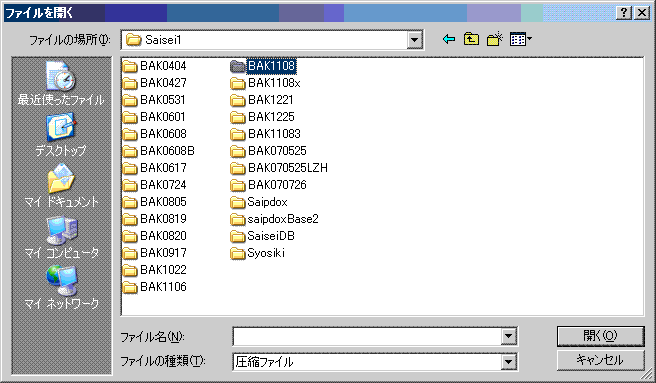Viewport: 656px width, 383px height.
Task: Select the BAK0820 folder icon
Action: tap(130, 236)
